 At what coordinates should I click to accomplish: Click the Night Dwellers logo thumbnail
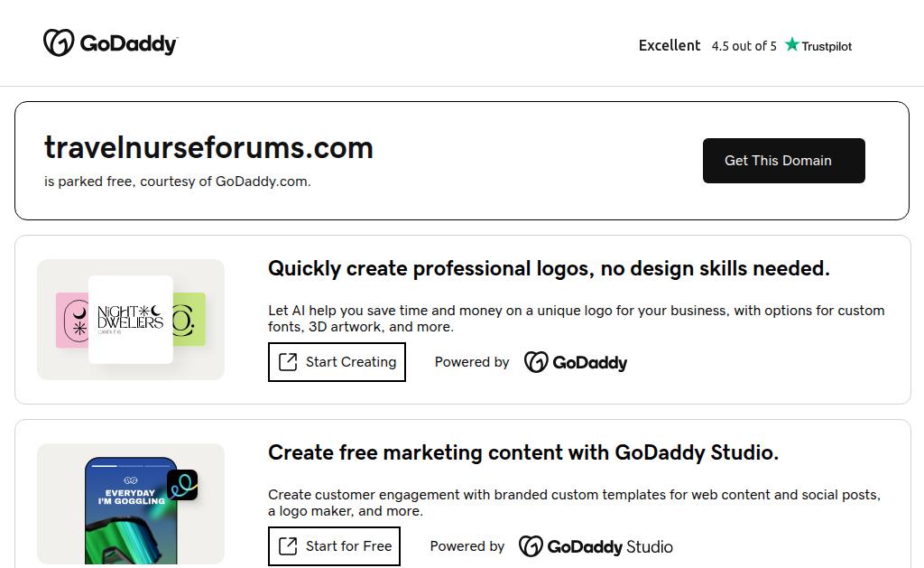pos(131,319)
